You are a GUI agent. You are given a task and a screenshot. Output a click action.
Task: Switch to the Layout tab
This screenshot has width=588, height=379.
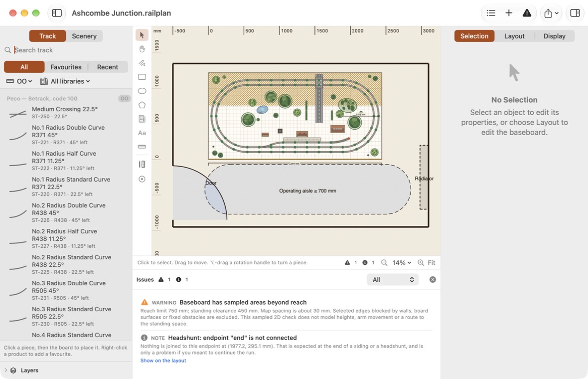pyautogui.click(x=514, y=36)
